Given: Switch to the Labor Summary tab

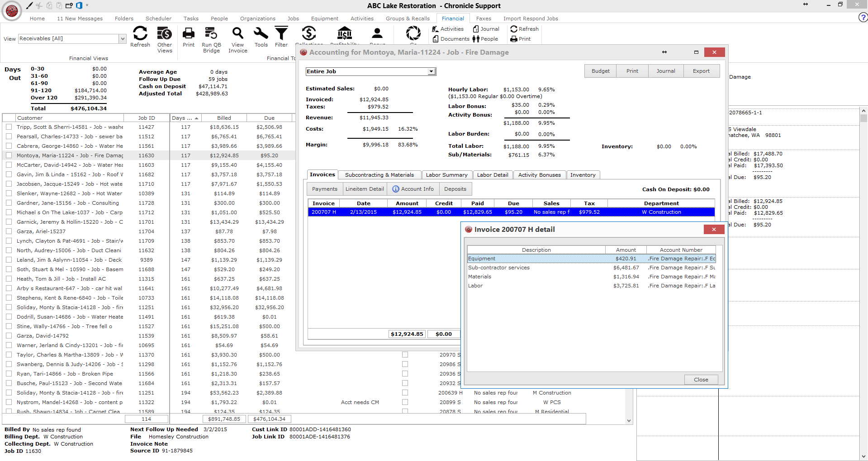Looking at the screenshot, I should click(446, 175).
